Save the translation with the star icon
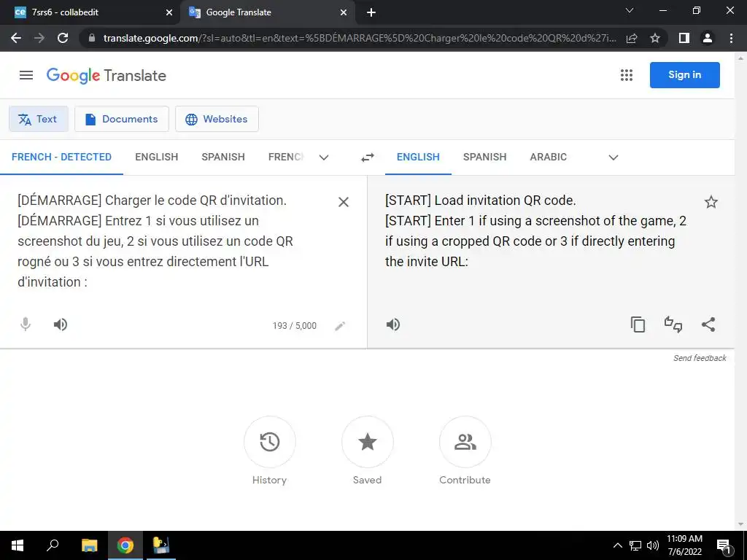Screen dimensions: 747x560 711,202
